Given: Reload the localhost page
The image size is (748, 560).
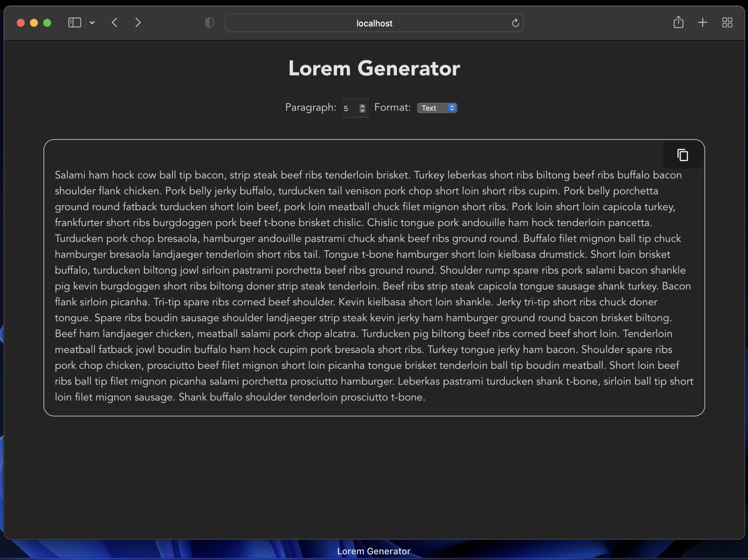Looking at the screenshot, I should tap(515, 23).
